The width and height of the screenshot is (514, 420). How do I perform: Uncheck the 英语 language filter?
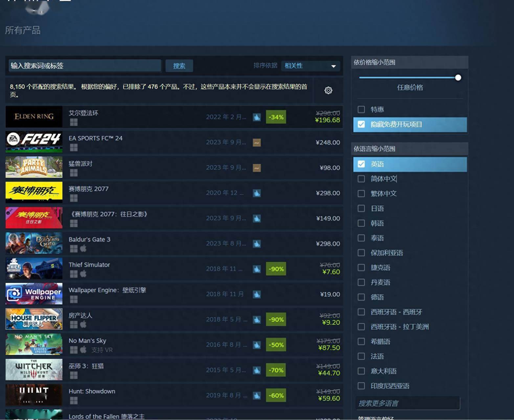(x=361, y=164)
